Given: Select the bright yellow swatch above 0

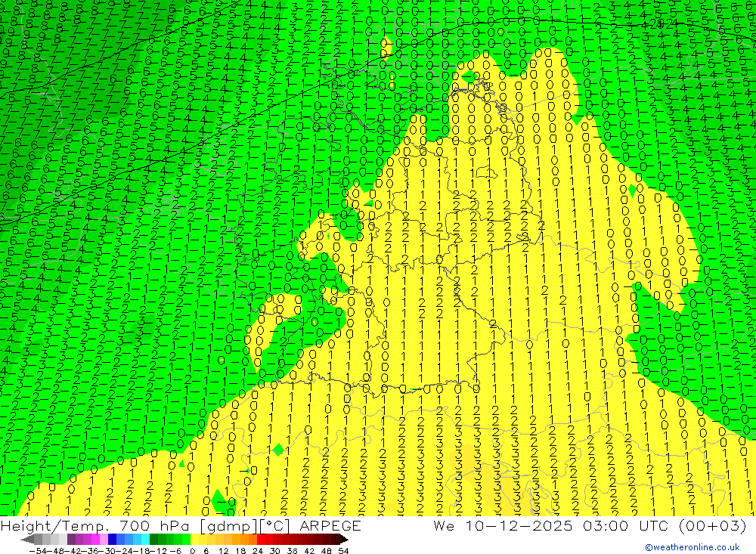Looking at the screenshot, I should (x=195, y=539).
